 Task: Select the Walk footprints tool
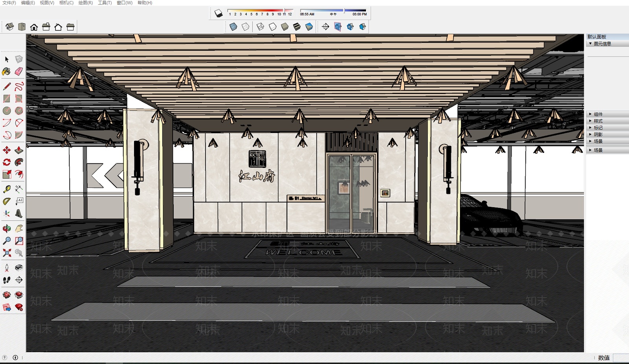7,280
